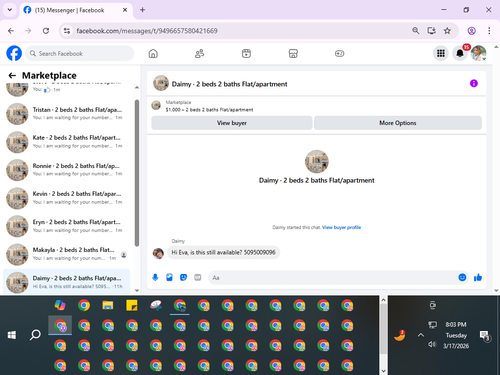
Task: Open the Friends icon in the top bar
Action: click(199, 53)
